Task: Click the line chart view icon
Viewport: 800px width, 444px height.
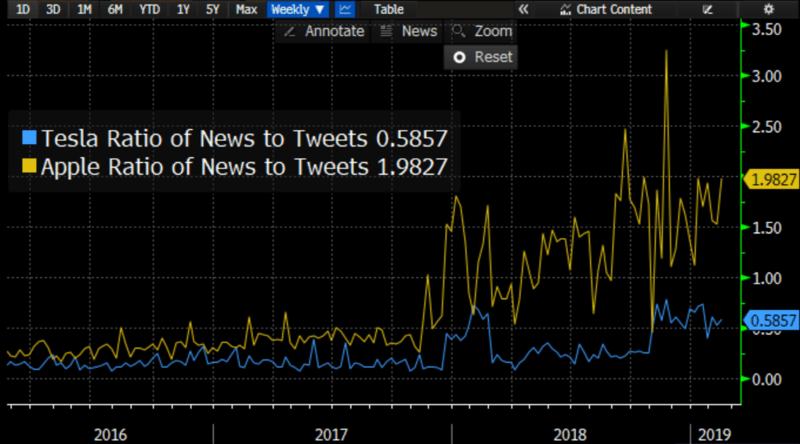Action: click(x=345, y=9)
